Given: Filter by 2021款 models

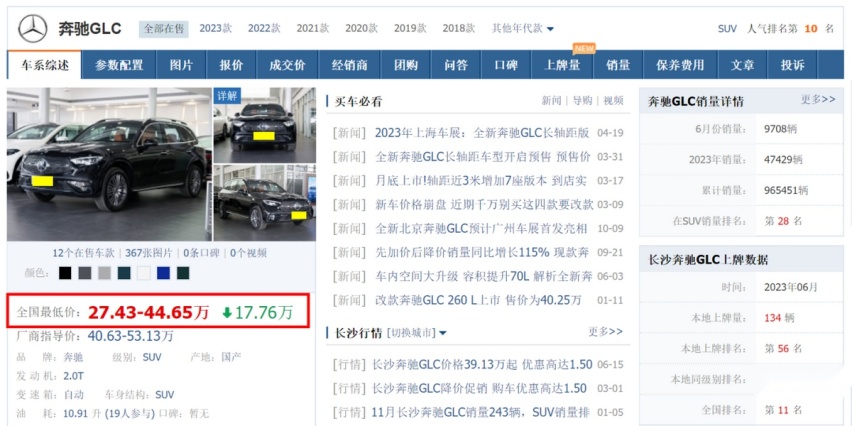Looking at the screenshot, I should coord(312,28).
